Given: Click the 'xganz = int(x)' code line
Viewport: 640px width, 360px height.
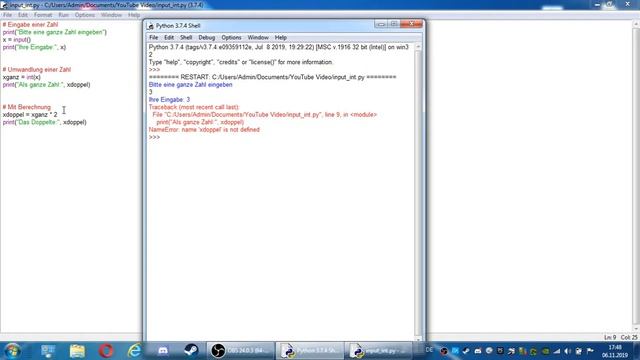Looking at the screenshot, I should [x=21, y=77].
